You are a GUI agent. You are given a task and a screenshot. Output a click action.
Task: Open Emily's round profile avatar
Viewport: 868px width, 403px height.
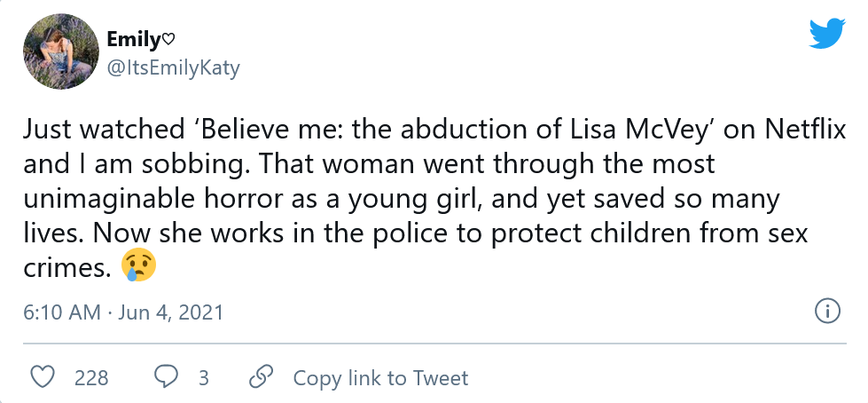[x=61, y=51]
